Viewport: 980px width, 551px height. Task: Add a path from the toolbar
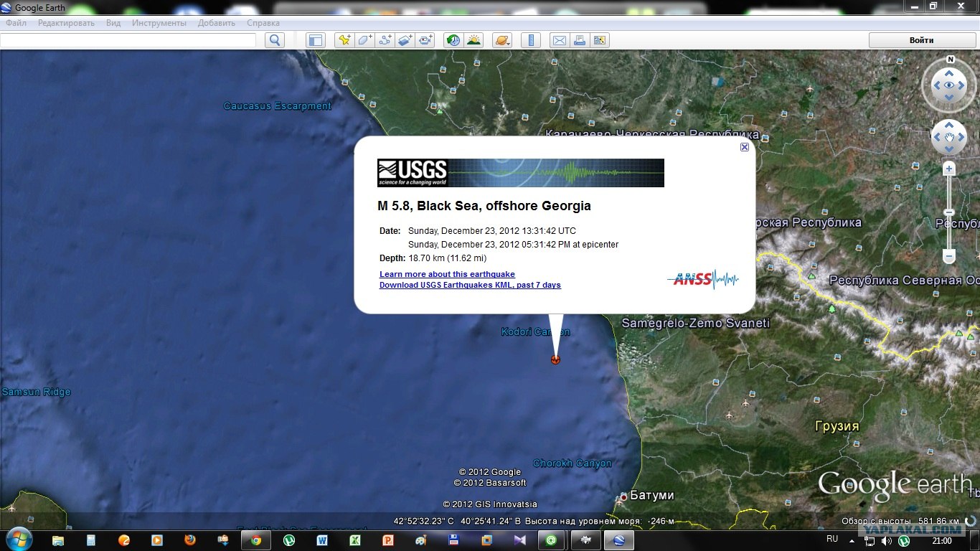click(x=385, y=40)
